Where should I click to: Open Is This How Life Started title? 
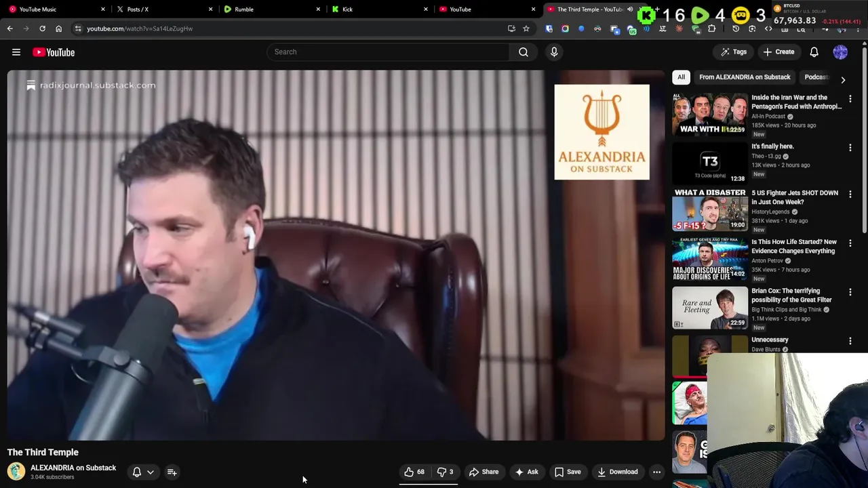pos(794,246)
